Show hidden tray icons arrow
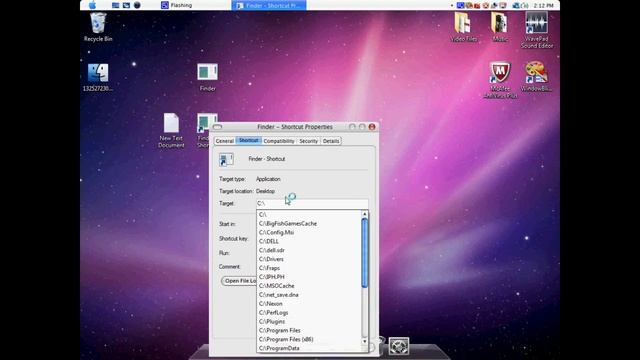This screenshot has width=640, height=360. click(x=452, y=6)
